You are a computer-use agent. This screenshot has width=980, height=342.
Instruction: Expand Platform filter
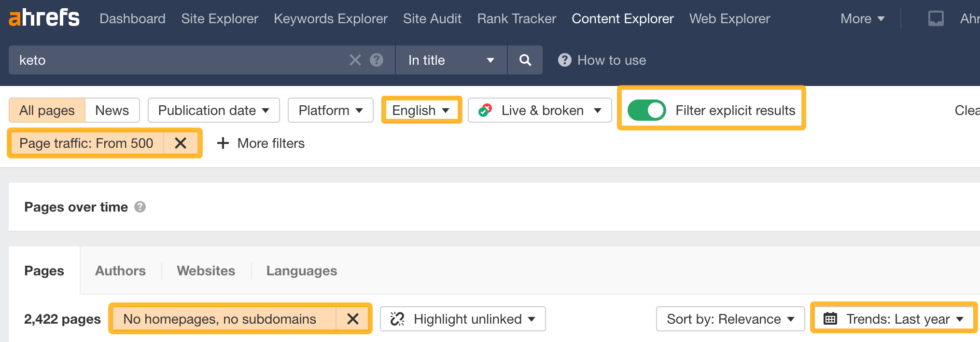pyautogui.click(x=330, y=110)
